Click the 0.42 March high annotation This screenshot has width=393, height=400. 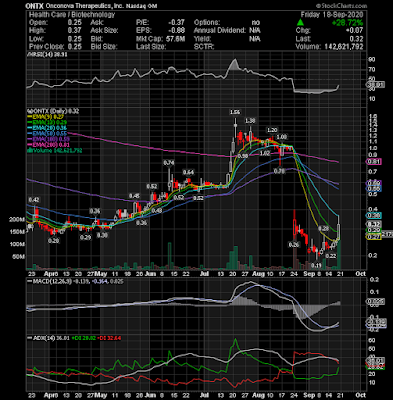[x=34, y=200]
